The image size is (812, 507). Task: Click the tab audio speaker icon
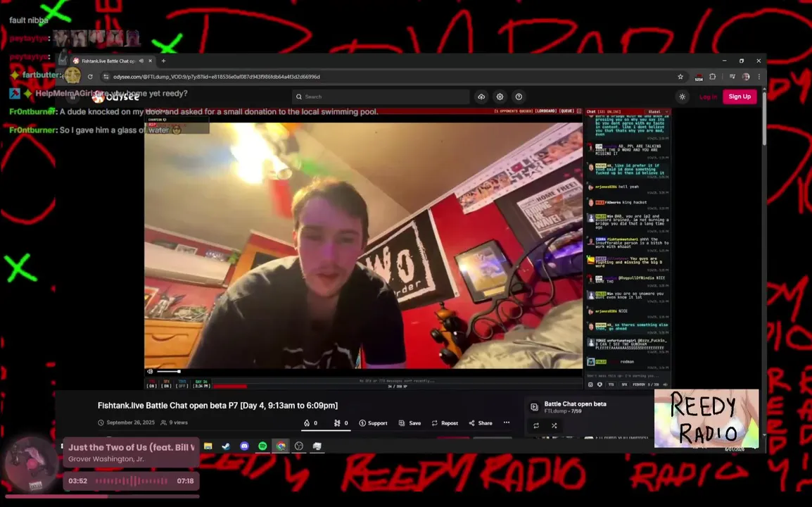point(141,61)
